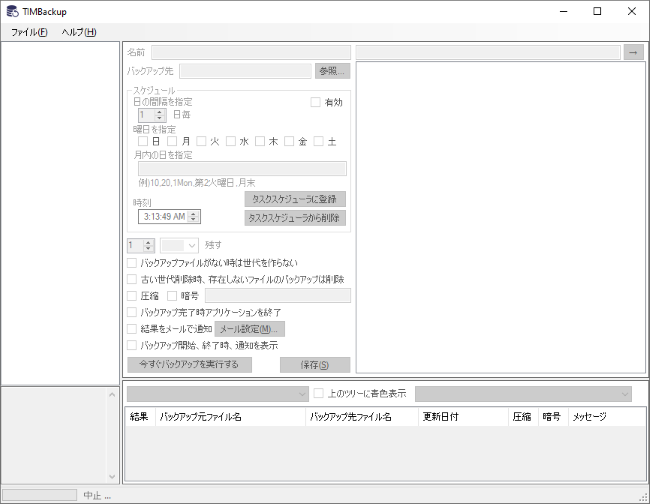Screen dimensions: 650x504
Task: Sort by 更新日付 column header
Action: click(x=463, y=417)
